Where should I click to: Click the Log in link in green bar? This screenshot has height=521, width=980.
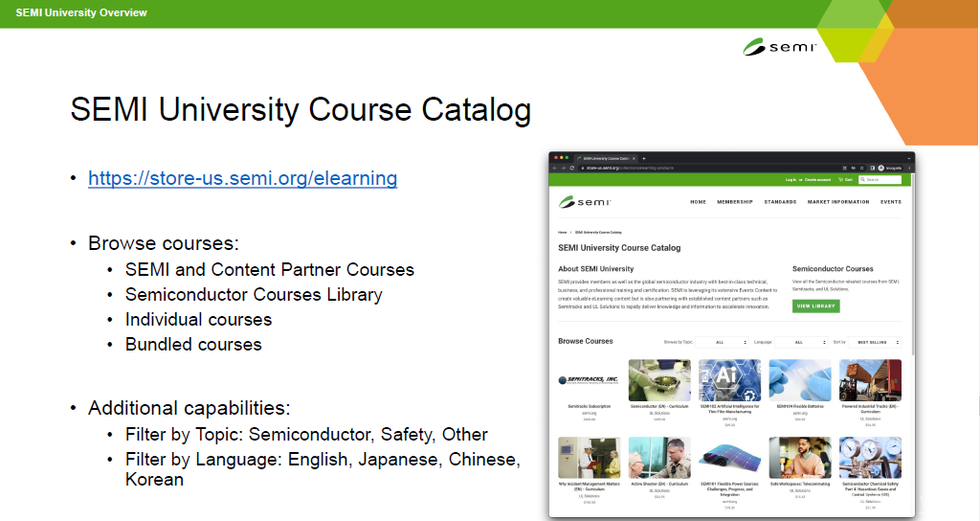(791, 179)
